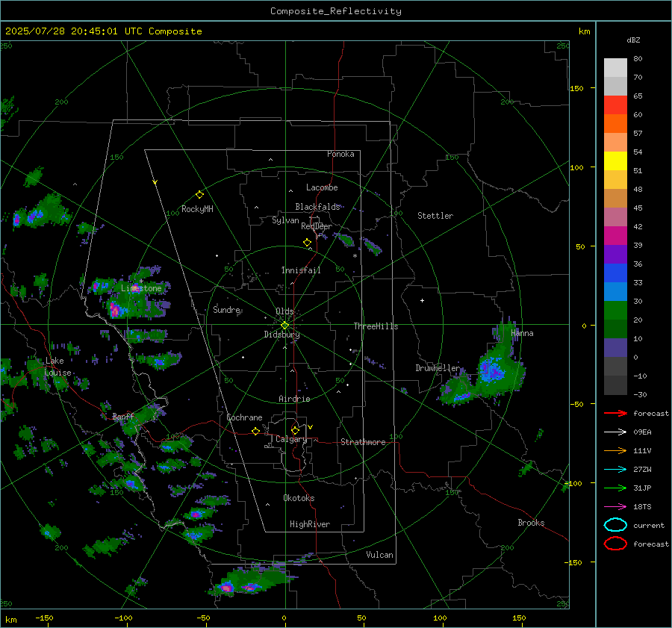Select the red 60-65 dBZ color swatch

tap(615, 105)
